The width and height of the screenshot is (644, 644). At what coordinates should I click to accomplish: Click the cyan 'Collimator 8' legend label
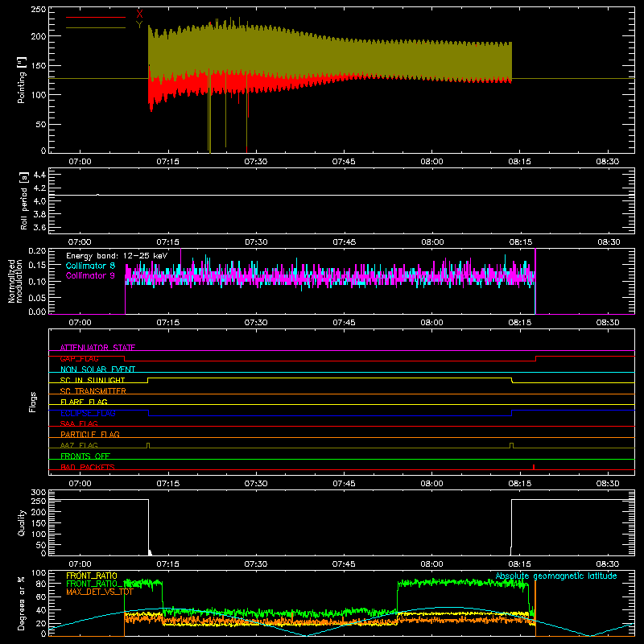point(90,266)
